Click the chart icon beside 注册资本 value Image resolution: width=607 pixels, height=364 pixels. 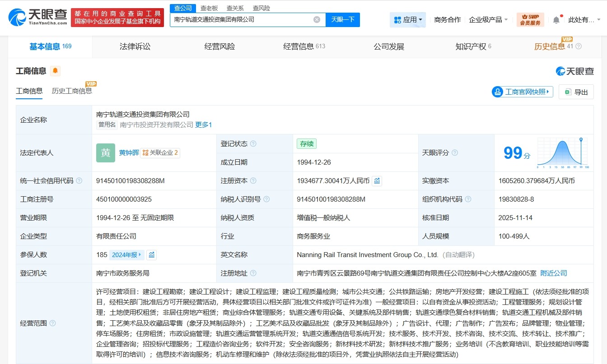click(x=377, y=180)
